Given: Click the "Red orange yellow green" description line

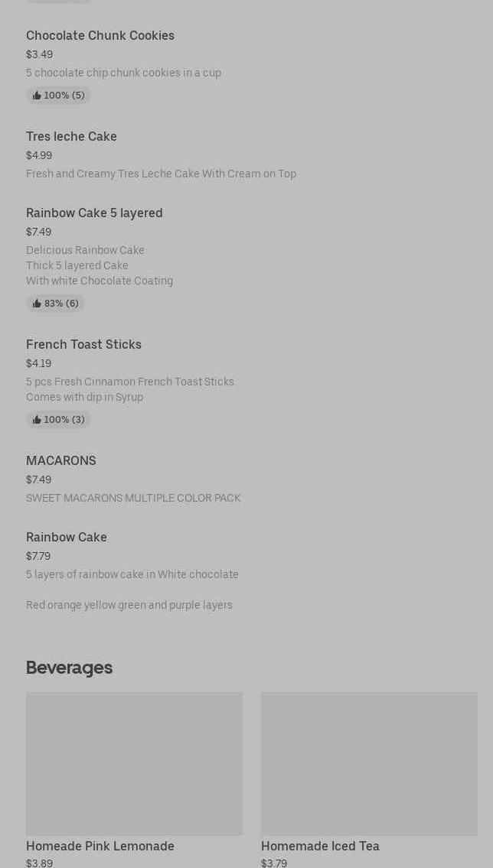Looking at the screenshot, I should [x=129, y=605].
